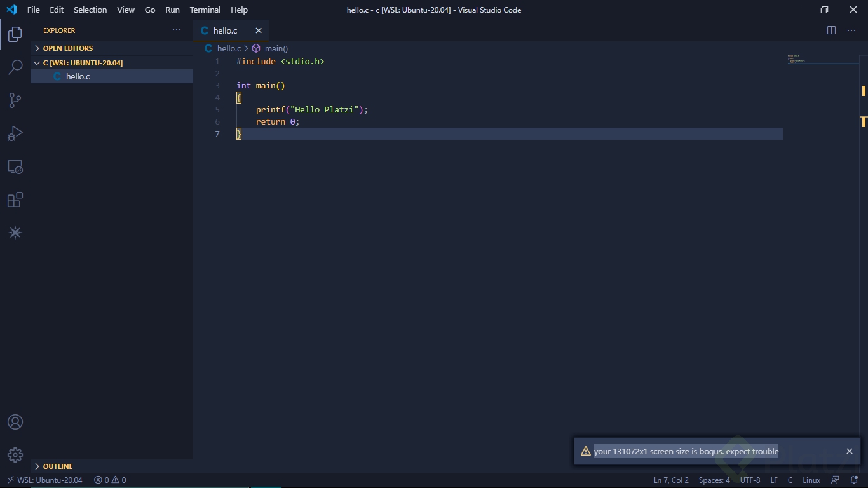868x488 pixels.
Task: Open the Selection menu
Action: pos(90,10)
